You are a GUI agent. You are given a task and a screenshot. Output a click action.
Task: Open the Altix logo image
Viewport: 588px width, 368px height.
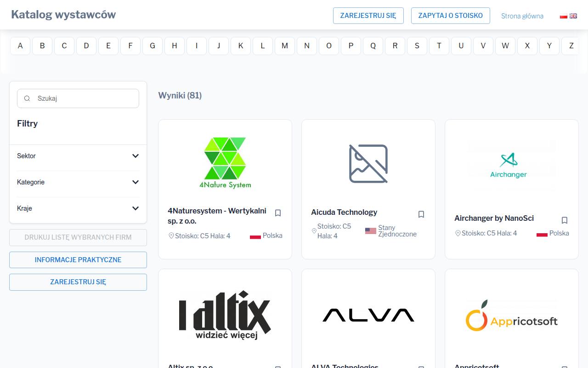tap(225, 315)
